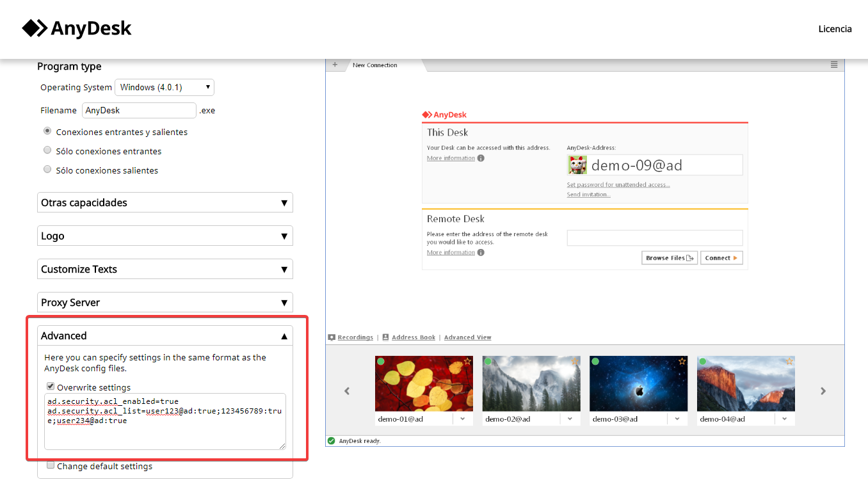
Task: Click the AnyDesk logo in preview panel
Action: click(444, 115)
